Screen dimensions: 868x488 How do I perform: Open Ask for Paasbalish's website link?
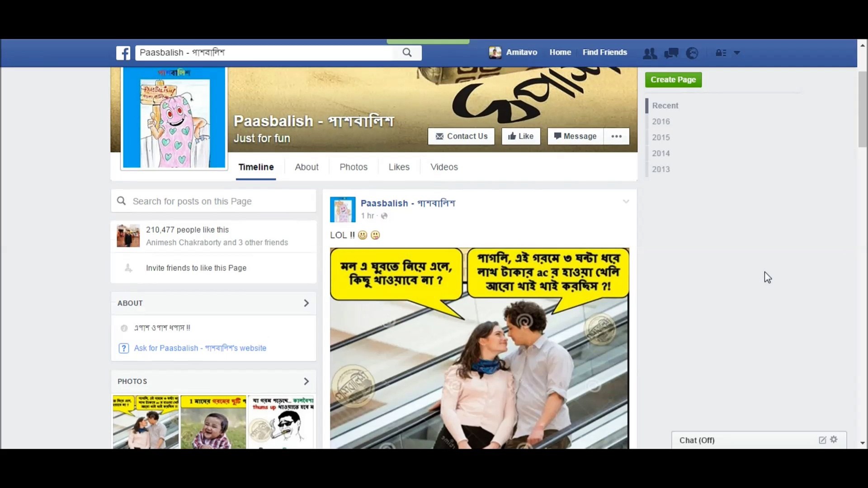click(x=200, y=348)
